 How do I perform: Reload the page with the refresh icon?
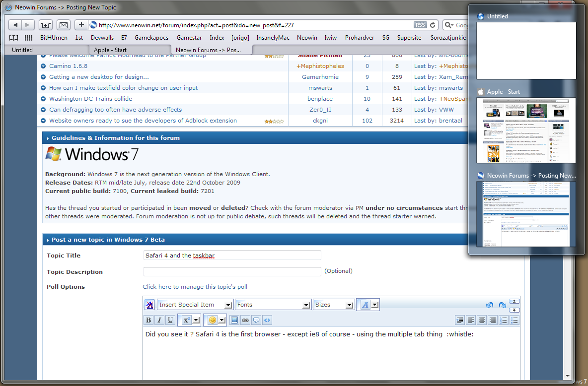coord(433,25)
